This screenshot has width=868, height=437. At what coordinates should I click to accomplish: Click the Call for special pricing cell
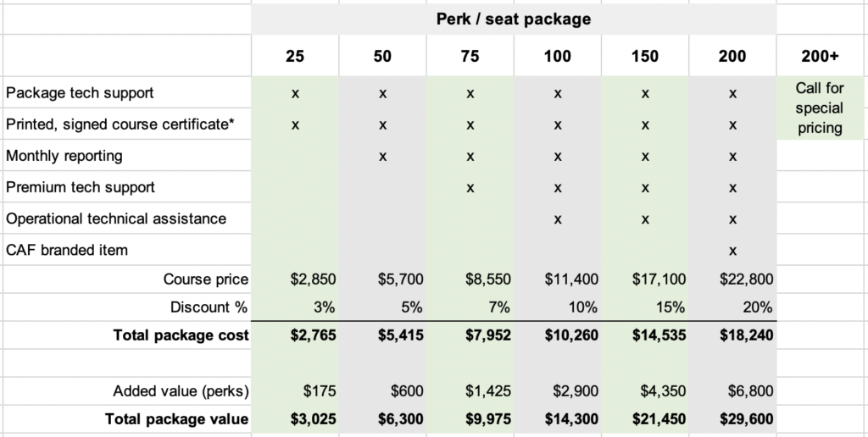[820, 108]
